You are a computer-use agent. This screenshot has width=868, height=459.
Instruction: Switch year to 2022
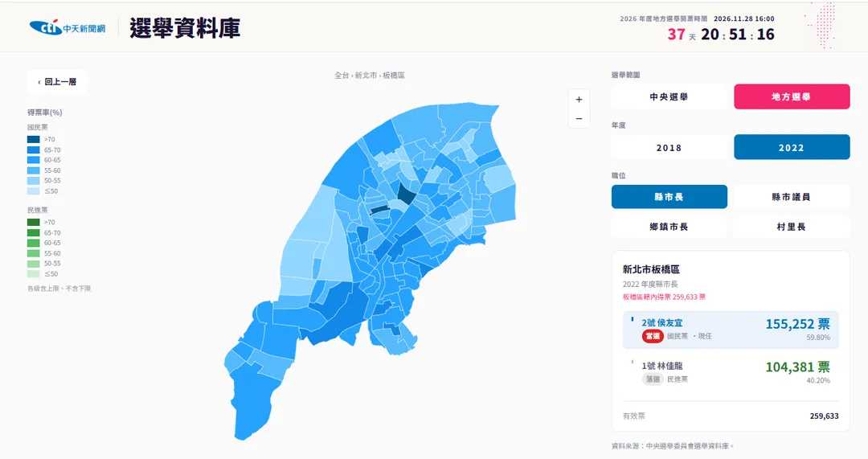click(x=792, y=147)
